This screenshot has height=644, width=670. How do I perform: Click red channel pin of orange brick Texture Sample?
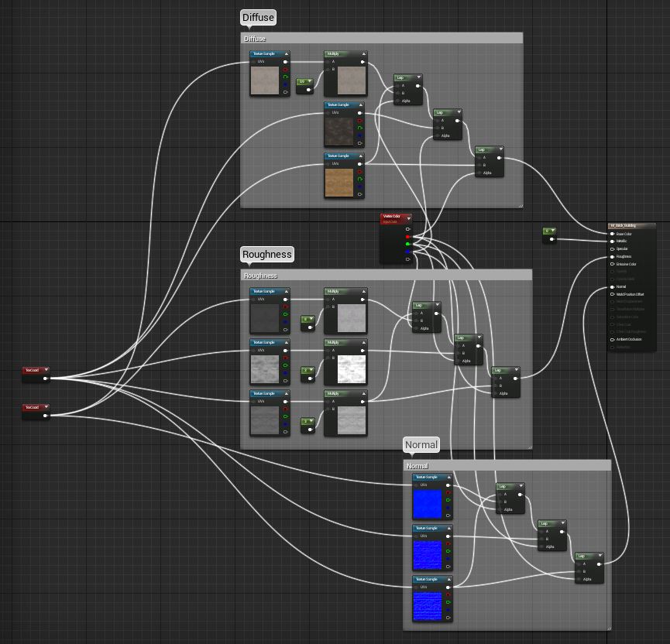[359, 172]
